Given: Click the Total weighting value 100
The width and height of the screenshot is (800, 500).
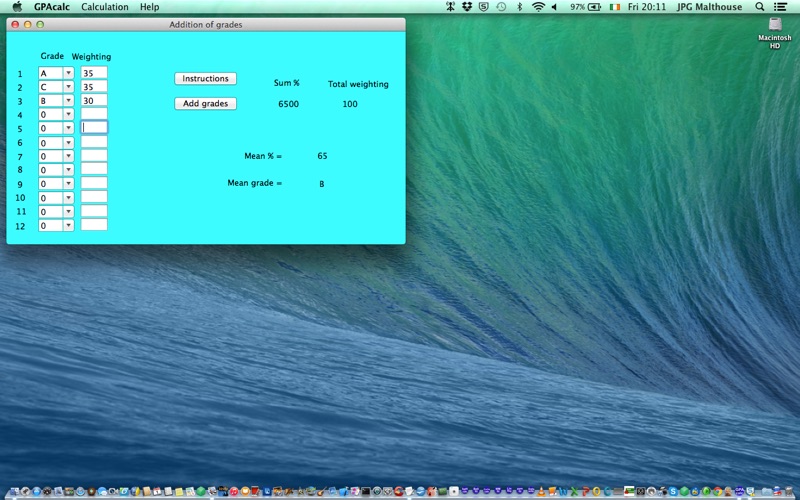Looking at the screenshot, I should (350, 104).
